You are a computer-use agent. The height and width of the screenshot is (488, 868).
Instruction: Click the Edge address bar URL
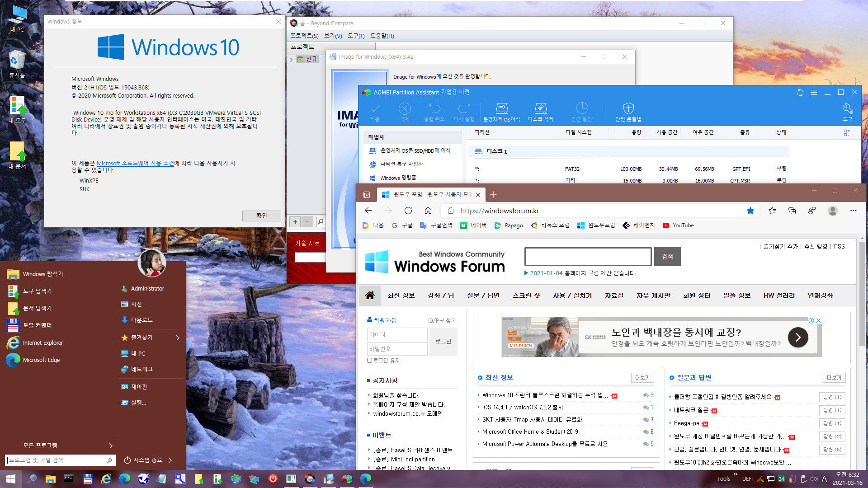coord(500,211)
